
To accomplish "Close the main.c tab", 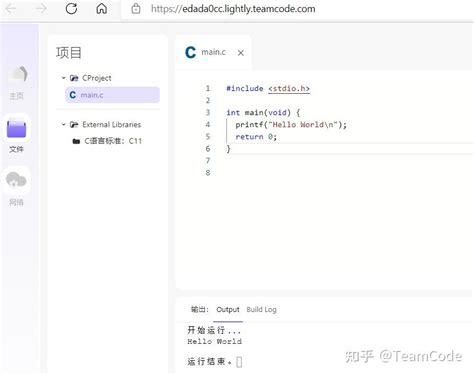I will point(241,53).
